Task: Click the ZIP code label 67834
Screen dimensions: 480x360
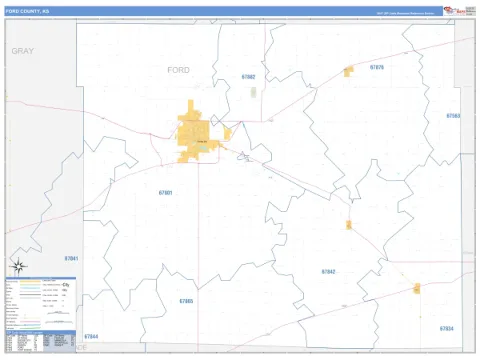Action: tap(447, 329)
